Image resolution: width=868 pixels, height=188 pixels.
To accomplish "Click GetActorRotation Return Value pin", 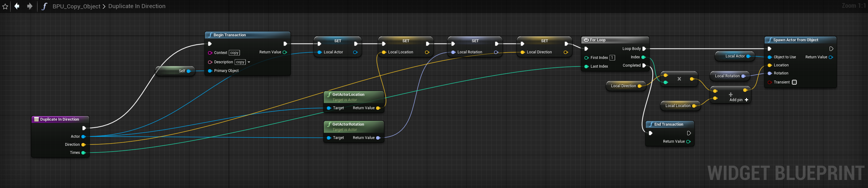I will pyautogui.click(x=378, y=138).
